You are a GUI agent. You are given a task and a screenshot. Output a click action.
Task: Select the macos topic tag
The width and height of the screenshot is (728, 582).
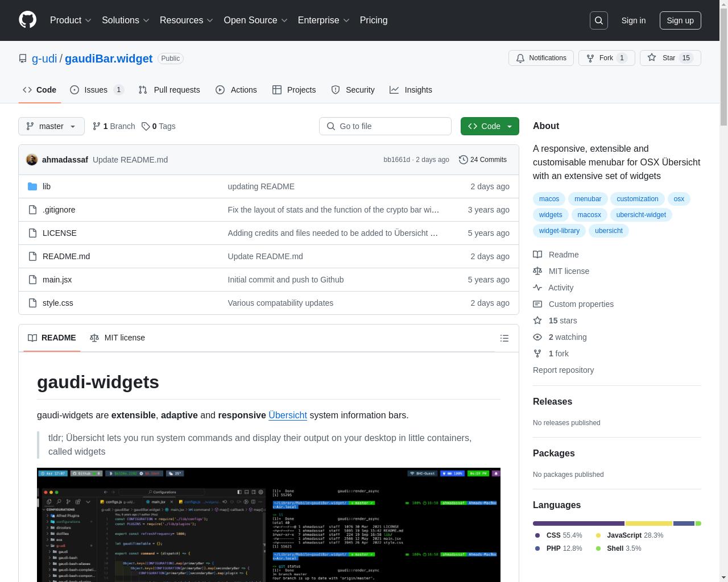[549, 199]
